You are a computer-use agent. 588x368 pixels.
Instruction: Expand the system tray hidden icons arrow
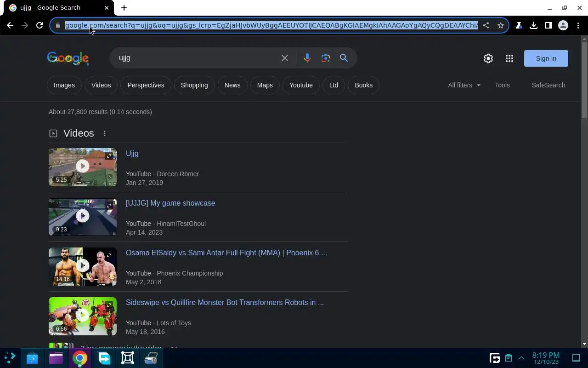pyautogui.click(x=521, y=358)
